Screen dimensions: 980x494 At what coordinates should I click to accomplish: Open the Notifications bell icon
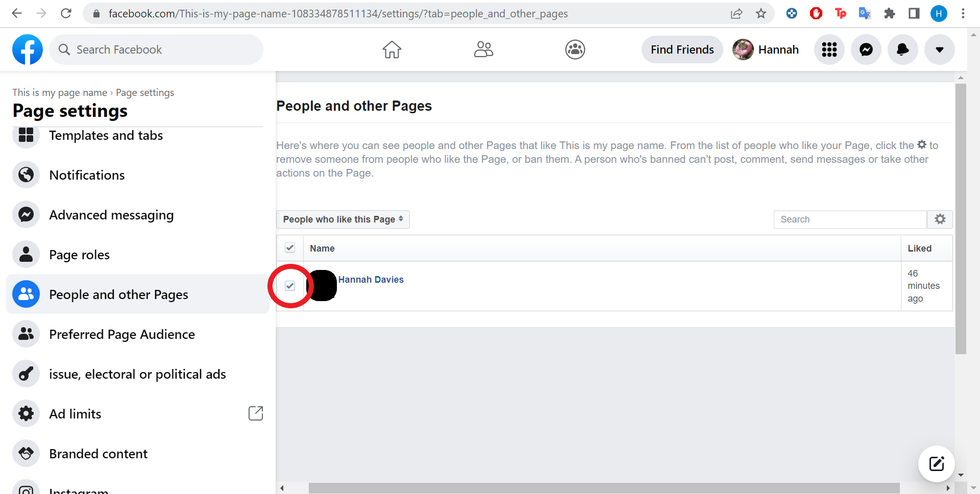pos(903,50)
